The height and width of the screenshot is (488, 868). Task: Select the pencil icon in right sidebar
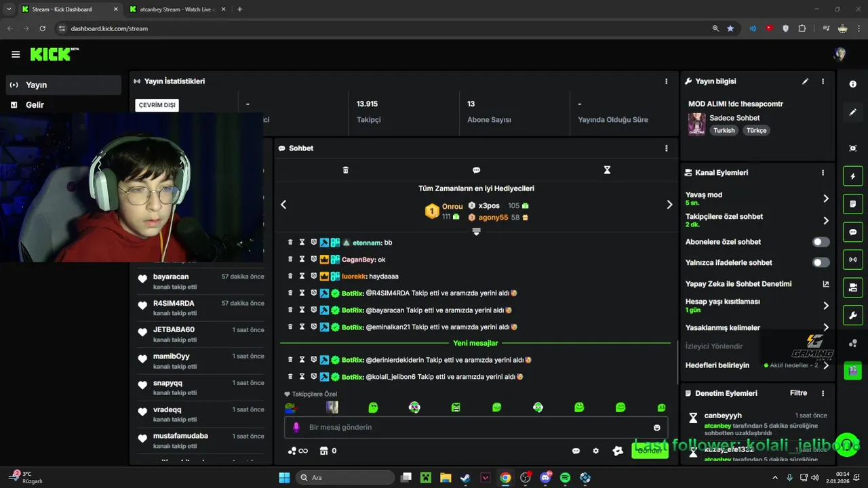pyautogui.click(x=853, y=112)
